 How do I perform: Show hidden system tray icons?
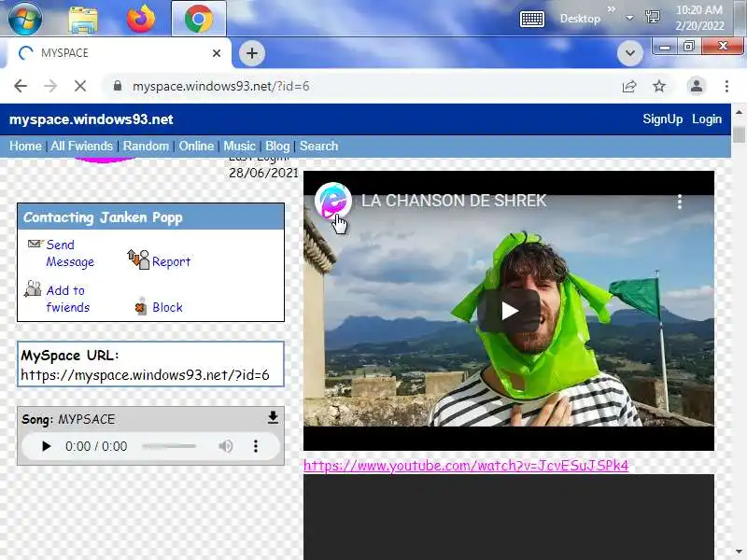(x=629, y=18)
